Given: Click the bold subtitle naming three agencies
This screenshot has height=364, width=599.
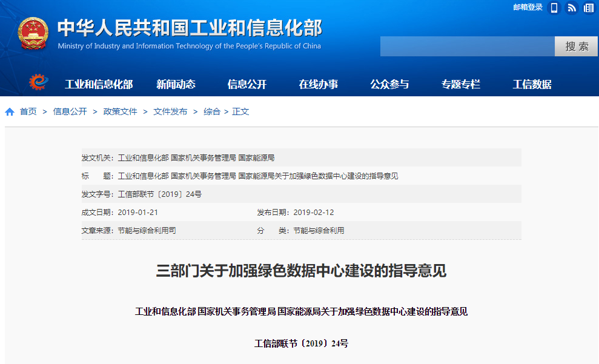Looking at the screenshot, I should click(x=301, y=312).
